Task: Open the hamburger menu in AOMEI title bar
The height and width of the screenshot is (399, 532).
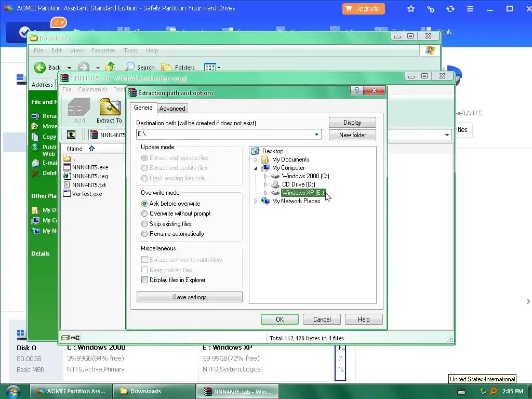Action: 470,9
